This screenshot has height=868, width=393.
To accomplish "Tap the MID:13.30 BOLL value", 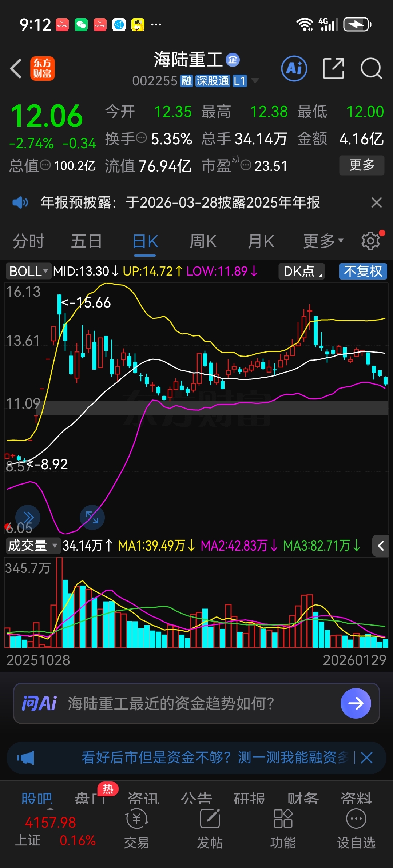I will click(x=86, y=271).
